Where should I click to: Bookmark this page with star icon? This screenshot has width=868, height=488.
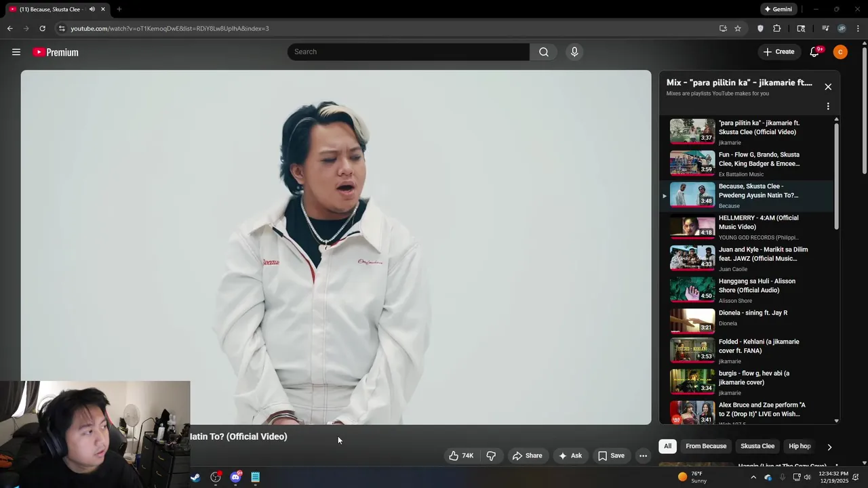[738, 28]
